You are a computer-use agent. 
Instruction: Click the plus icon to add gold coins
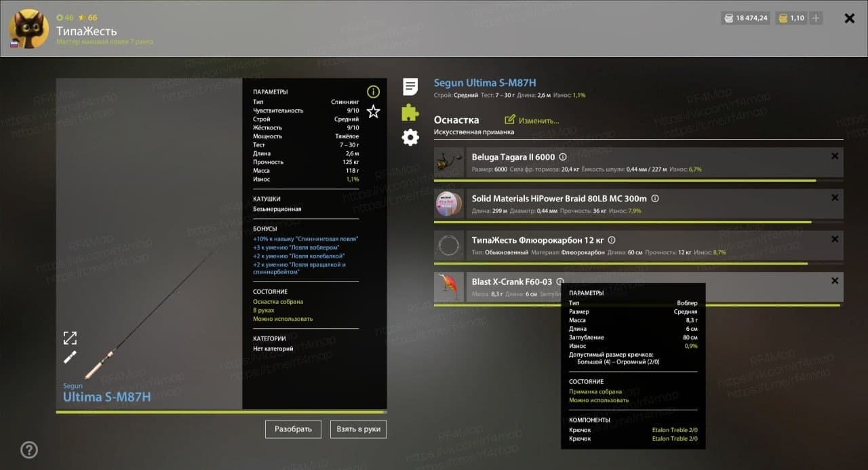(816, 18)
